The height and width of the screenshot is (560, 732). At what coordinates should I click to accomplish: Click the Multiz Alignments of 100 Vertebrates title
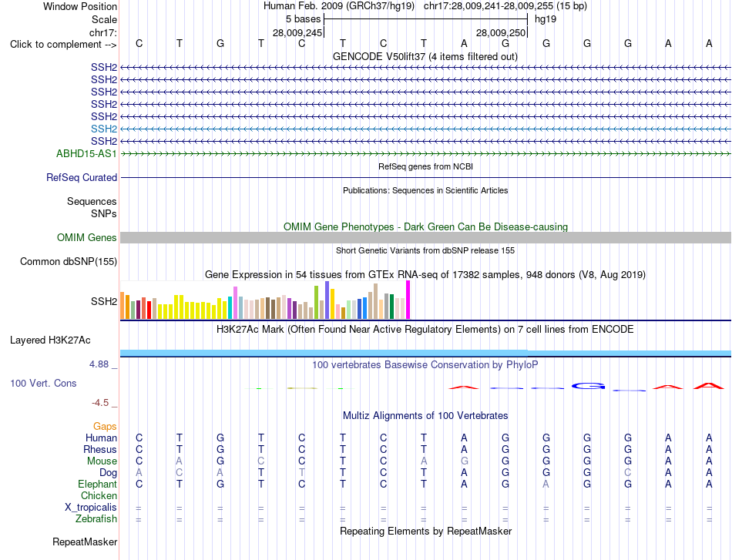click(x=425, y=415)
